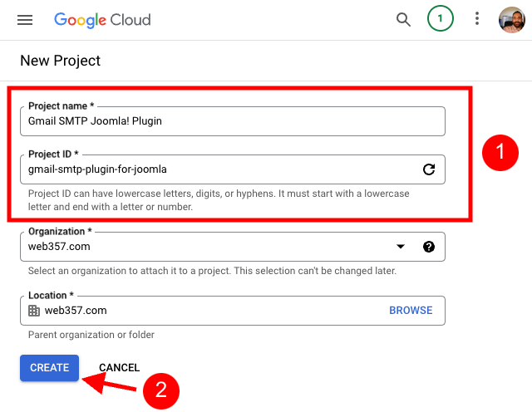Open the three-dot more options menu

tap(477, 18)
